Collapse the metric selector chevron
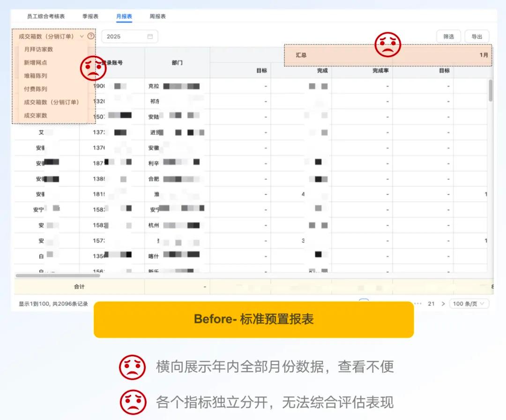 point(81,36)
